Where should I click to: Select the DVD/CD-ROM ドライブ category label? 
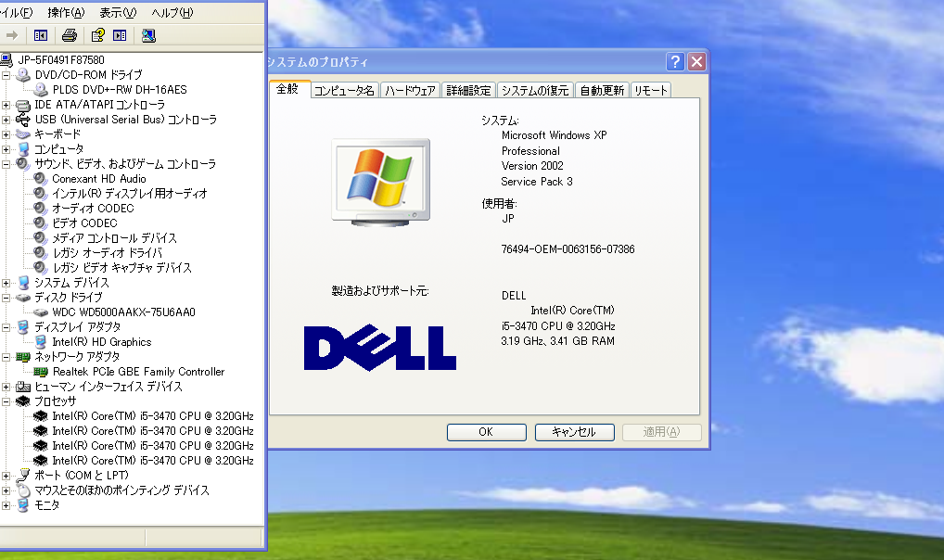(x=88, y=75)
